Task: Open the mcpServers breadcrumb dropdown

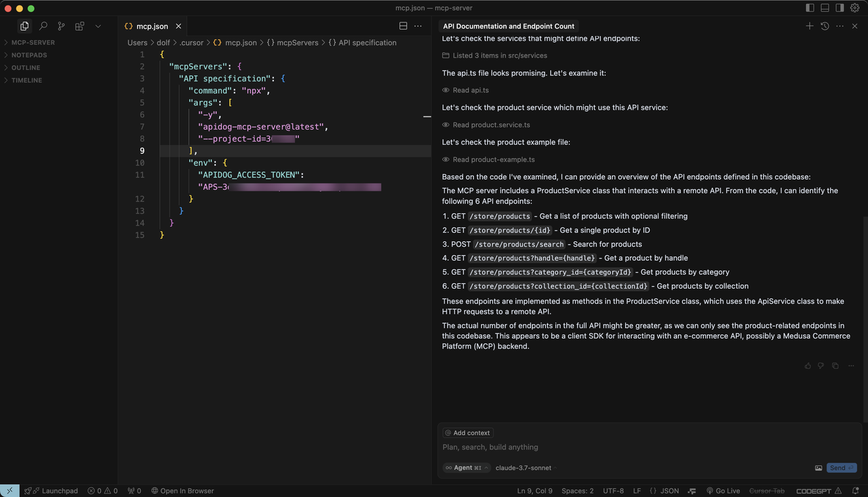Action: pos(292,43)
